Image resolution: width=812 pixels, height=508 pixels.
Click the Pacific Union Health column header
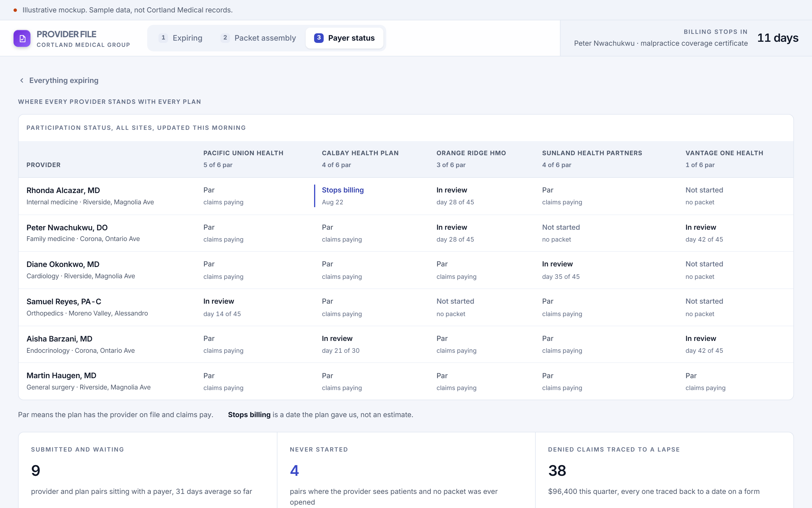coord(243,153)
